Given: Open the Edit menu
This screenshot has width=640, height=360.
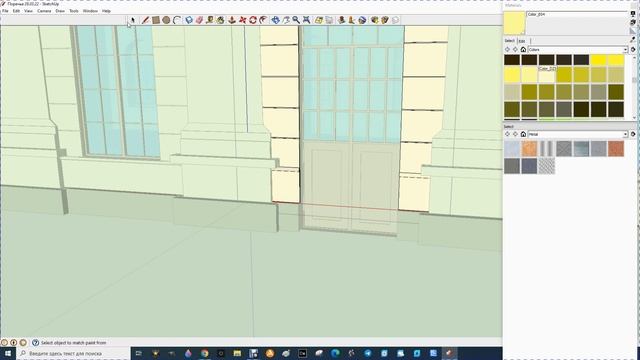Looking at the screenshot, I should [16, 11].
